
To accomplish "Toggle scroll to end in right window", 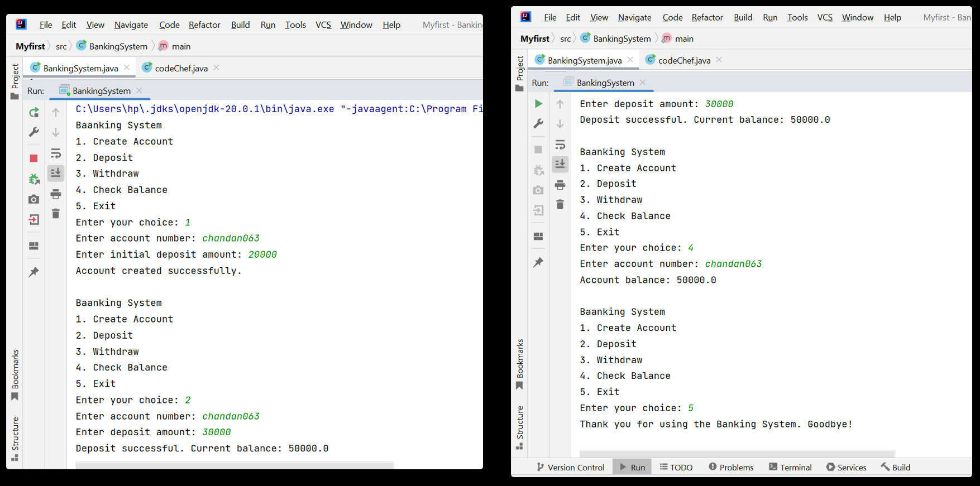I will coord(560,164).
